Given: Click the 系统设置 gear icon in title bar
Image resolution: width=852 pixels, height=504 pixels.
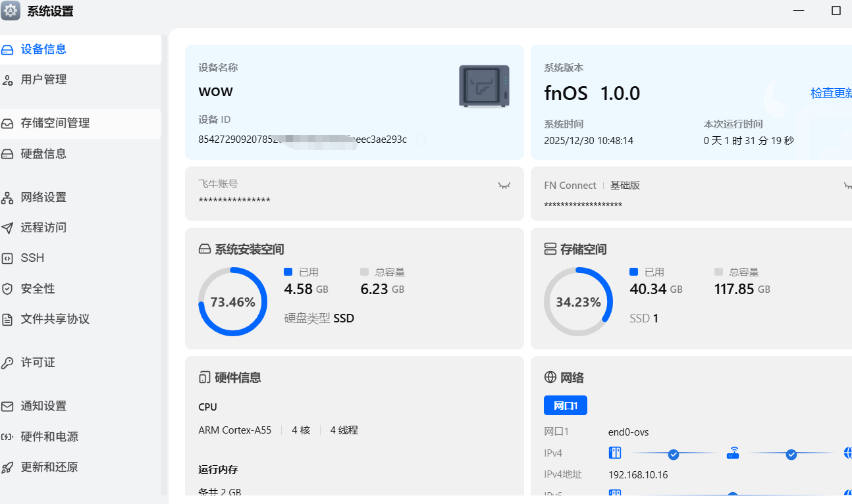Looking at the screenshot, I should pos(11,11).
